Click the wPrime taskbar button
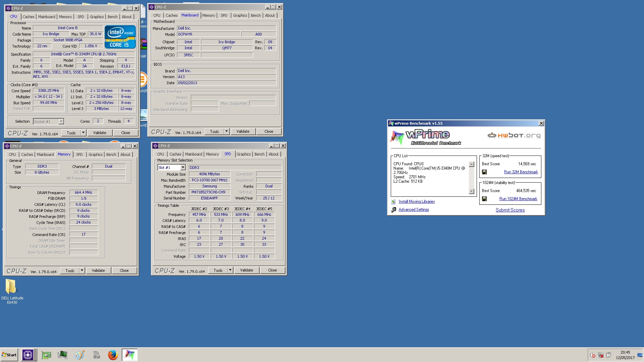Viewport: 644px width, 362px height. (x=129, y=355)
